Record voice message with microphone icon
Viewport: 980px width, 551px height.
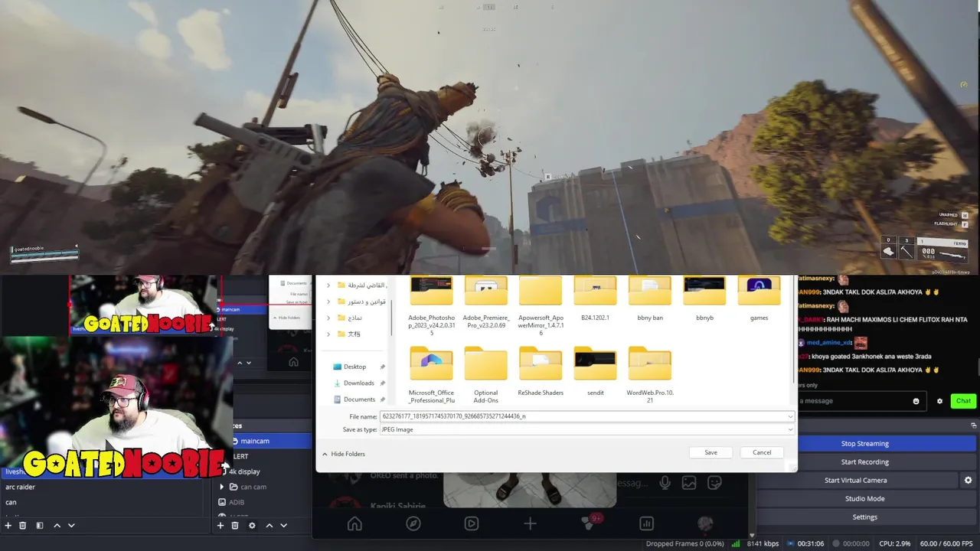pyautogui.click(x=665, y=482)
